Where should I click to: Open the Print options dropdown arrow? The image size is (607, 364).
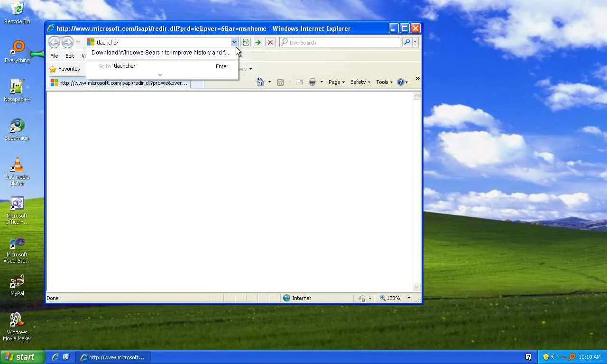(322, 82)
